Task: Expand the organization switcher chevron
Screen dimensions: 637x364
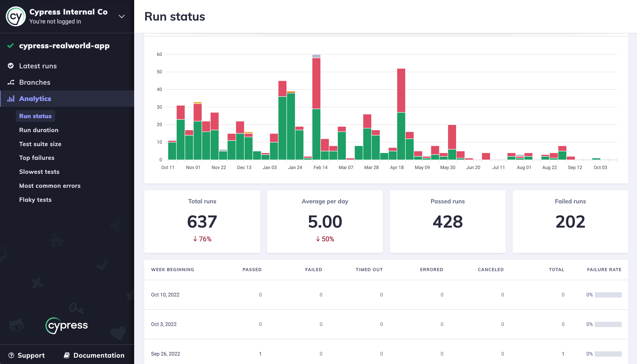Action: point(121,16)
